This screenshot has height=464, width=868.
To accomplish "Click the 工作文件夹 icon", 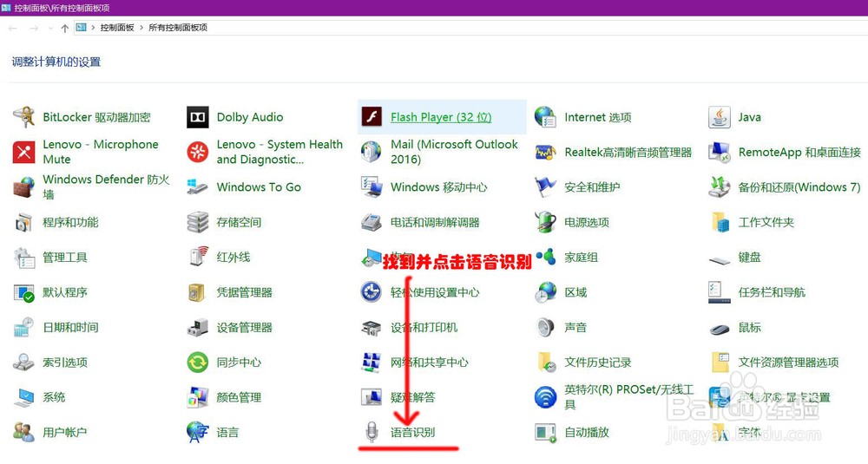I will click(719, 222).
